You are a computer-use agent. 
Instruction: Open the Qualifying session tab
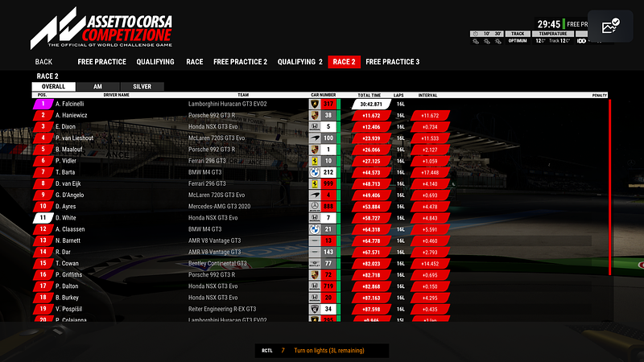point(155,62)
